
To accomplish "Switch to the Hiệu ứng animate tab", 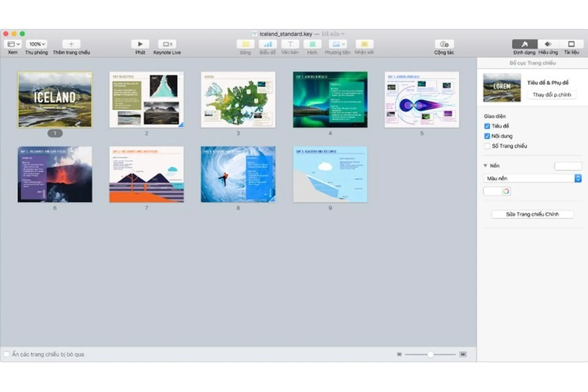I will point(548,44).
